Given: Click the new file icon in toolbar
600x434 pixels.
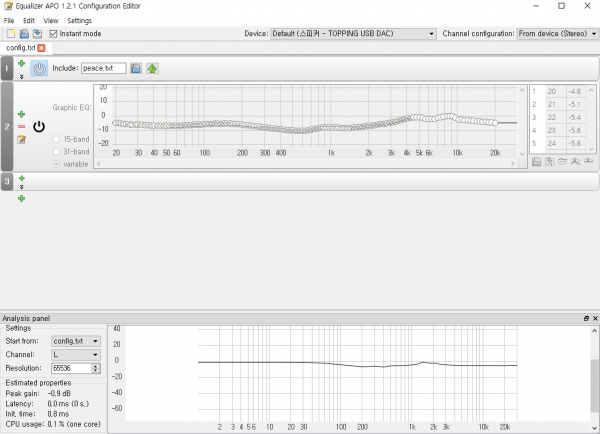Looking at the screenshot, I should (x=9, y=33).
